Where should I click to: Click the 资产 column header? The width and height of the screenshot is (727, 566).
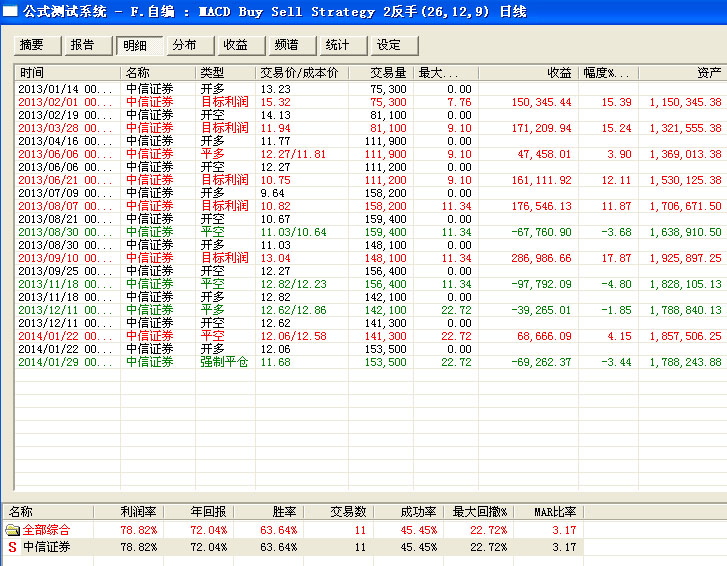[682, 73]
